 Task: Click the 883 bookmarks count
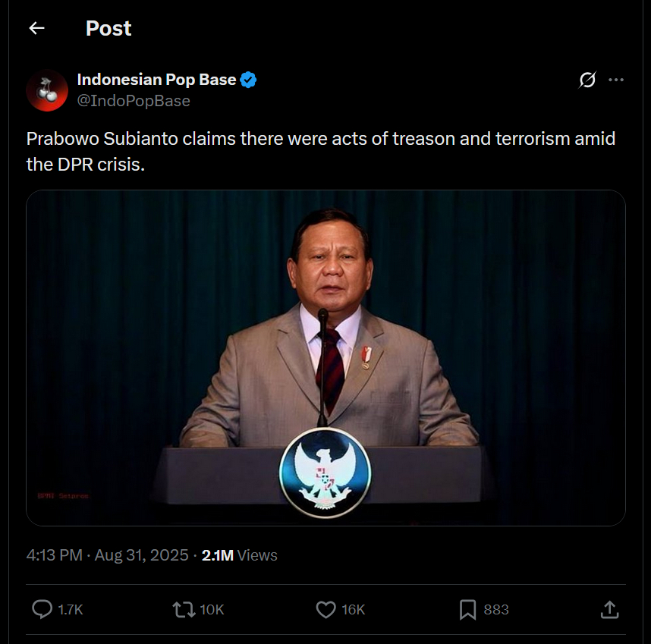click(x=496, y=610)
